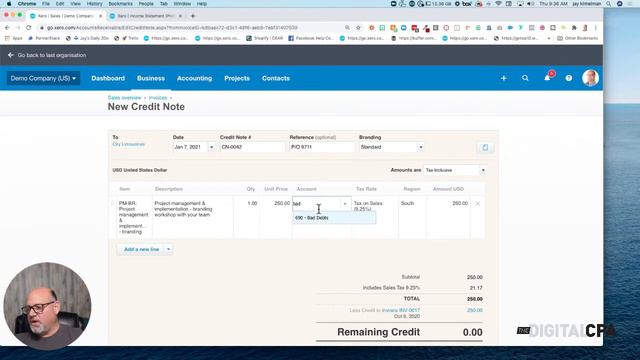Open Chrome's Bookmarks menu in menu bar
Viewport: 640px width, 360px height.
point(120,4)
